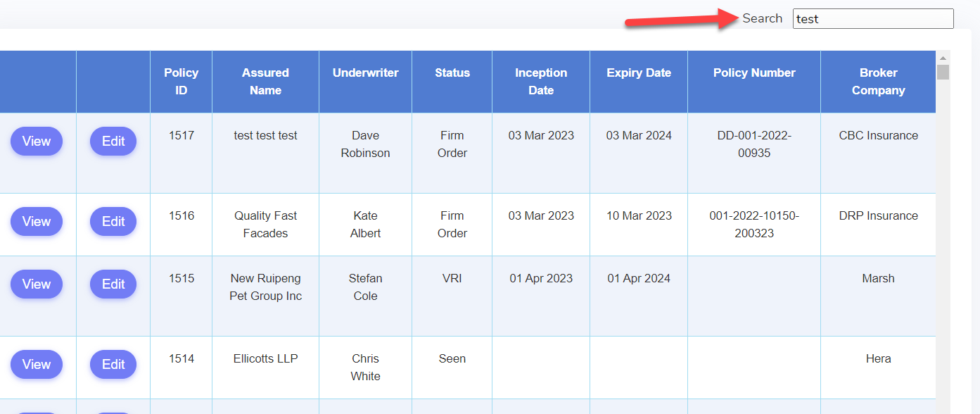Screen dimensions: 980x414
Task: Click the Broker Company column header
Action: coord(878,82)
